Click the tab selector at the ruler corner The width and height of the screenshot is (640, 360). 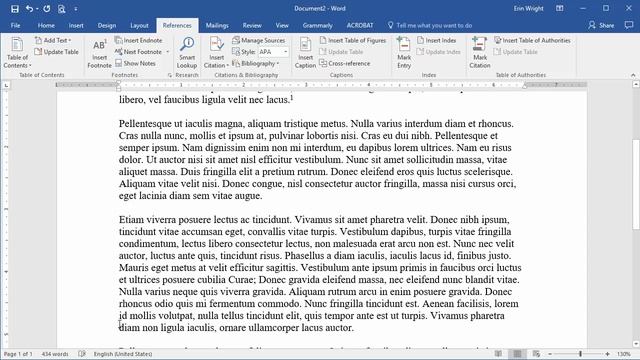(x=6, y=85)
